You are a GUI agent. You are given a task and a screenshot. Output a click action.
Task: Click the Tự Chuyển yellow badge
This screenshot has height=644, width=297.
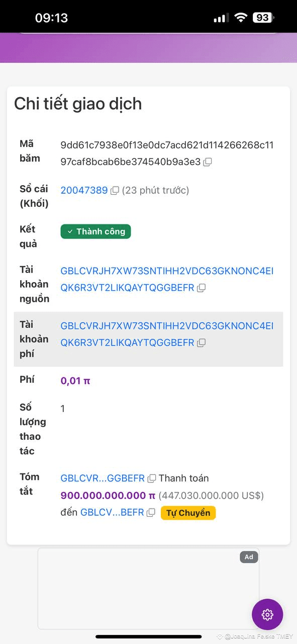coord(188,513)
